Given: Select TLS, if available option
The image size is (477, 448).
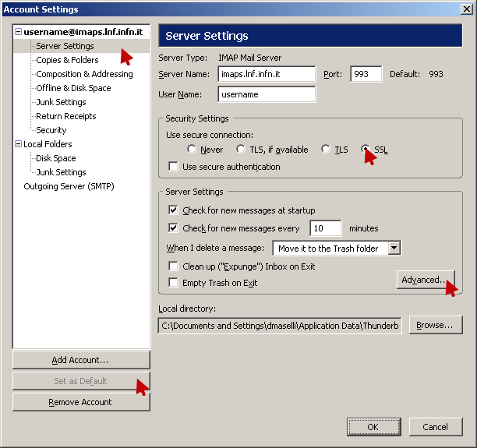Looking at the screenshot, I should coord(241,149).
